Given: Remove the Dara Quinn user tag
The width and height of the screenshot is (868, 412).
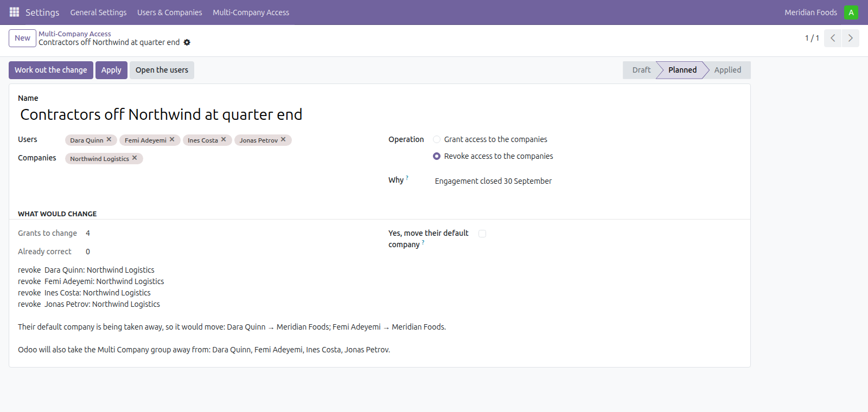Looking at the screenshot, I should click(x=109, y=139).
